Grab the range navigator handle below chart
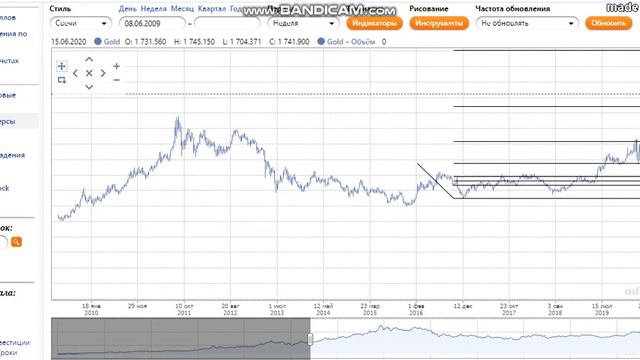The height and width of the screenshot is (360, 640). [x=310, y=339]
